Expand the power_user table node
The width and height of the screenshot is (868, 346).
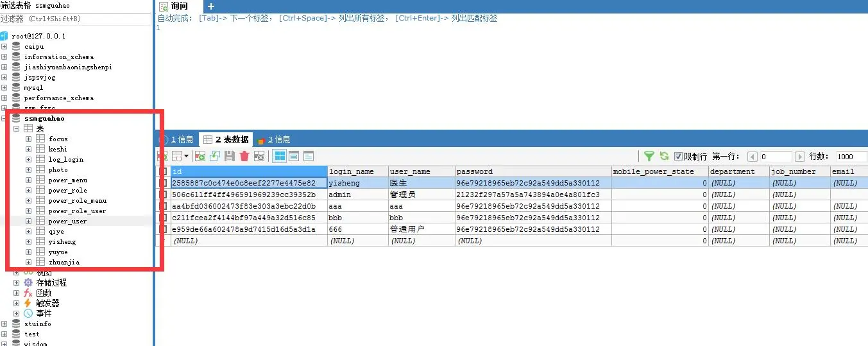point(28,221)
